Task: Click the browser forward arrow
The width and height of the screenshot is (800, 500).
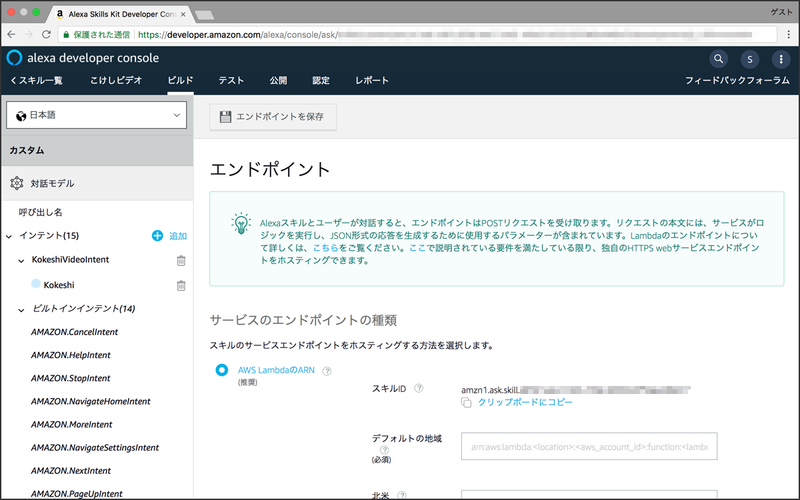Action: pyautogui.click(x=29, y=34)
